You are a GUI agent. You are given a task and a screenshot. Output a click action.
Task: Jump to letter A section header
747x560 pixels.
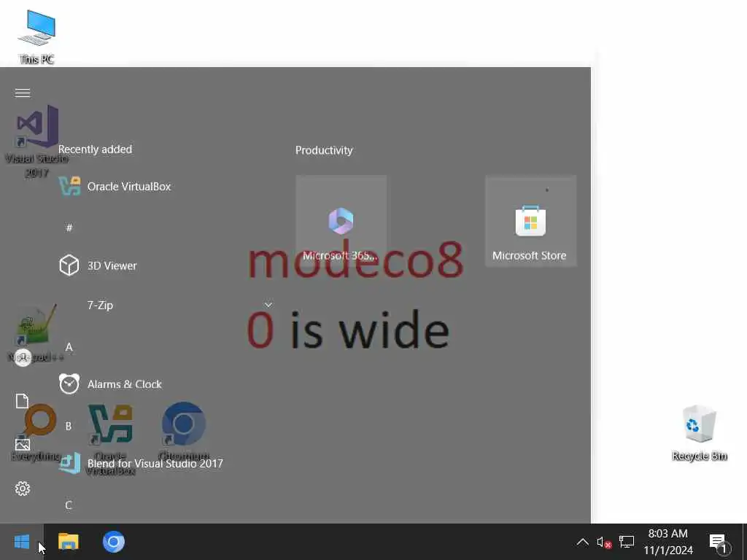[69, 347]
